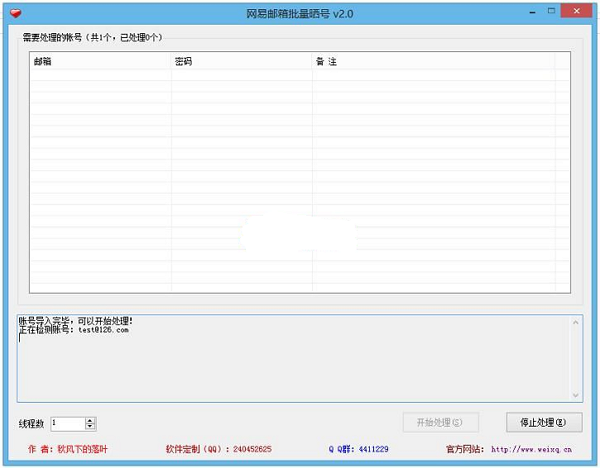Click the 邮箱 column header
The image size is (600, 468).
click(100, 61)
